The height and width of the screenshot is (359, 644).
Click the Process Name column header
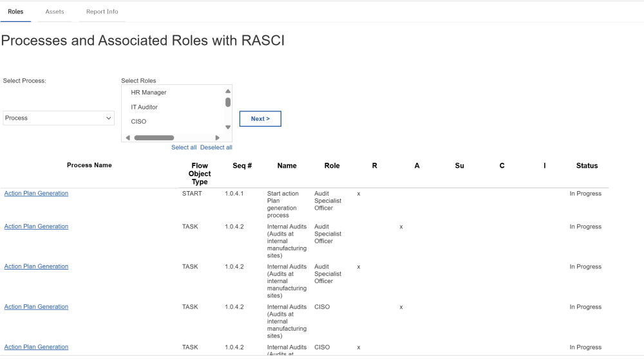(89, 165)
